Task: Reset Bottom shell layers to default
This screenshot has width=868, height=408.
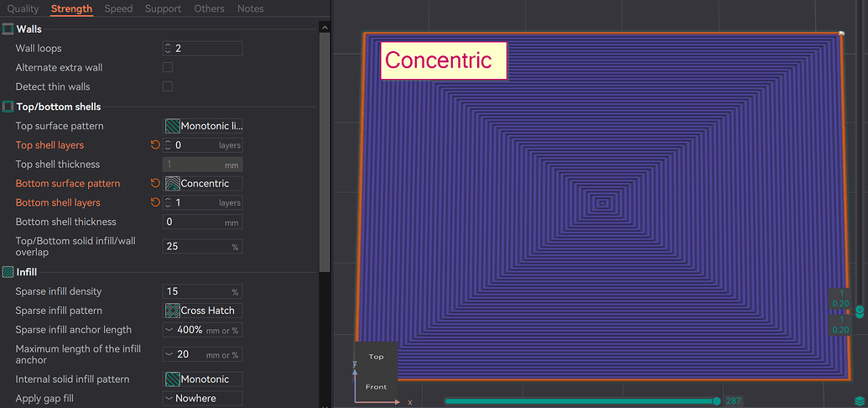Action: tap(155, 202)
